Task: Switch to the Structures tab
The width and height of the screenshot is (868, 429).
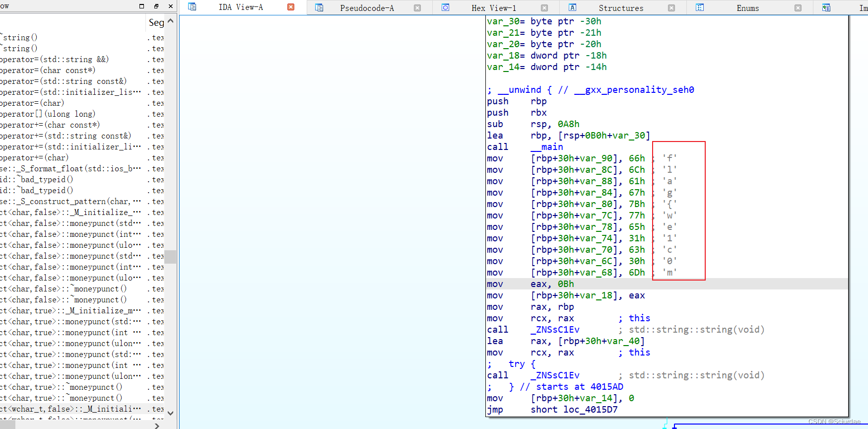Action: tap(621, 8)
